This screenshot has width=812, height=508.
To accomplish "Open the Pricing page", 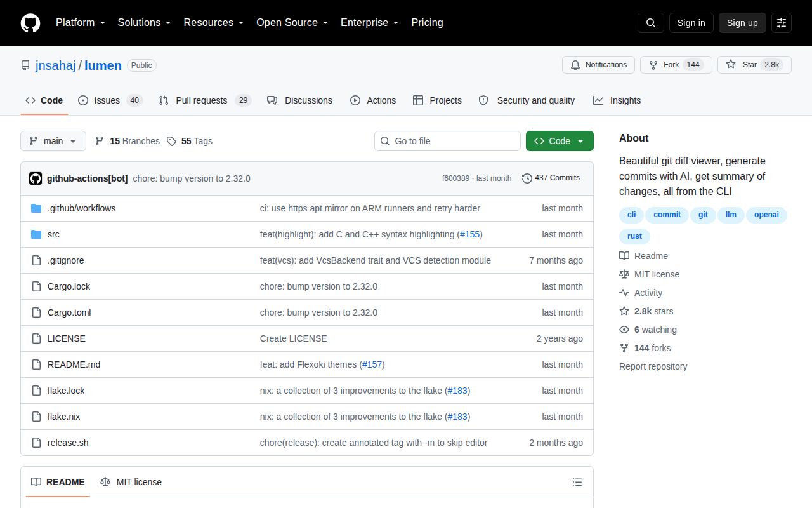I will pos(427,23).
